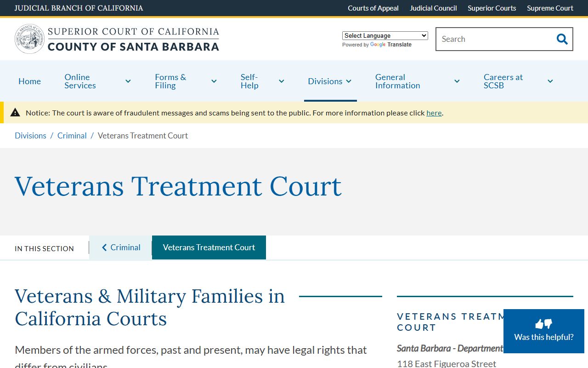Open the General Information menu

[x=398, y=81]
